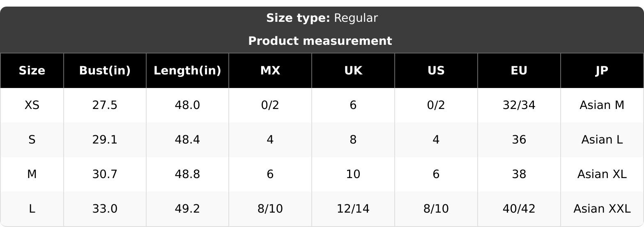Screen dimensions: 644x227
Task: Select the XS size row label
Action: point(32,105)
